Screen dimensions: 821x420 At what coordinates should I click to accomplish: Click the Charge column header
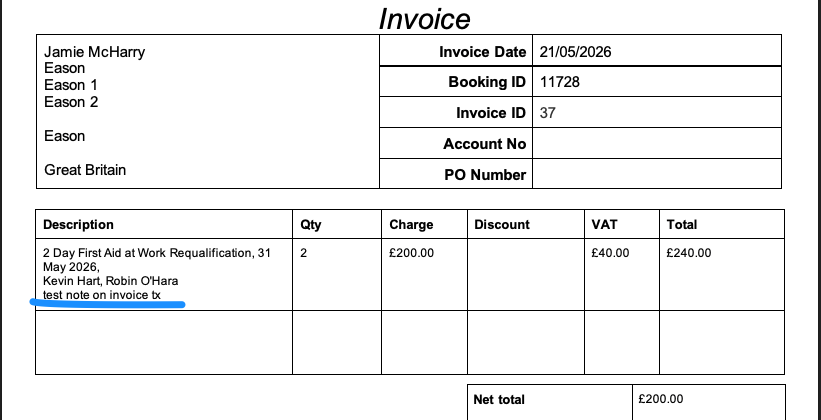pos(411,225)
